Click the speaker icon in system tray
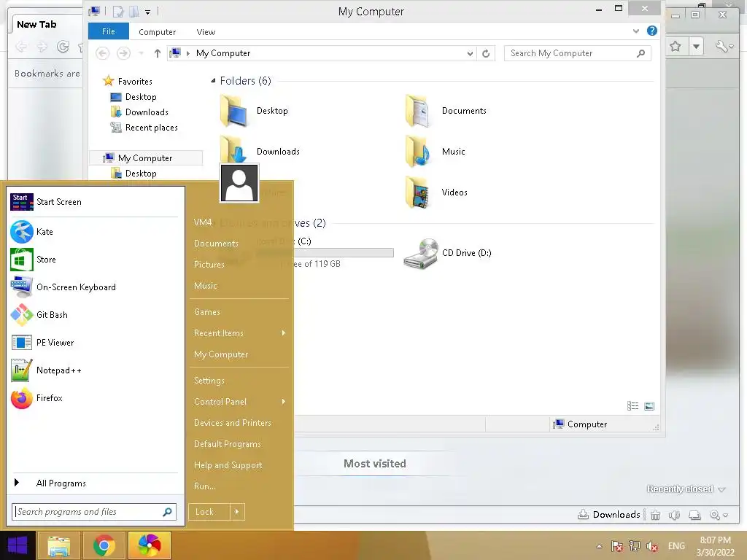Viewport: 747px width, 560px height. click(x=651, y=546)
